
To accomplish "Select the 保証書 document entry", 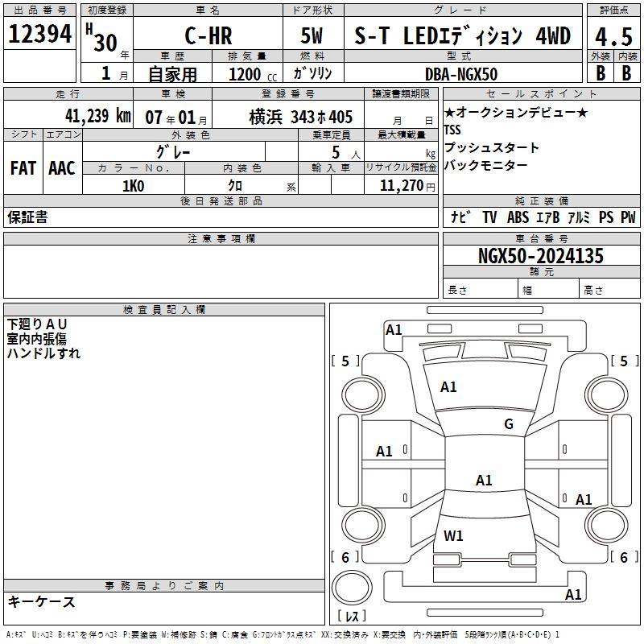I will click(x=27, y=217).
